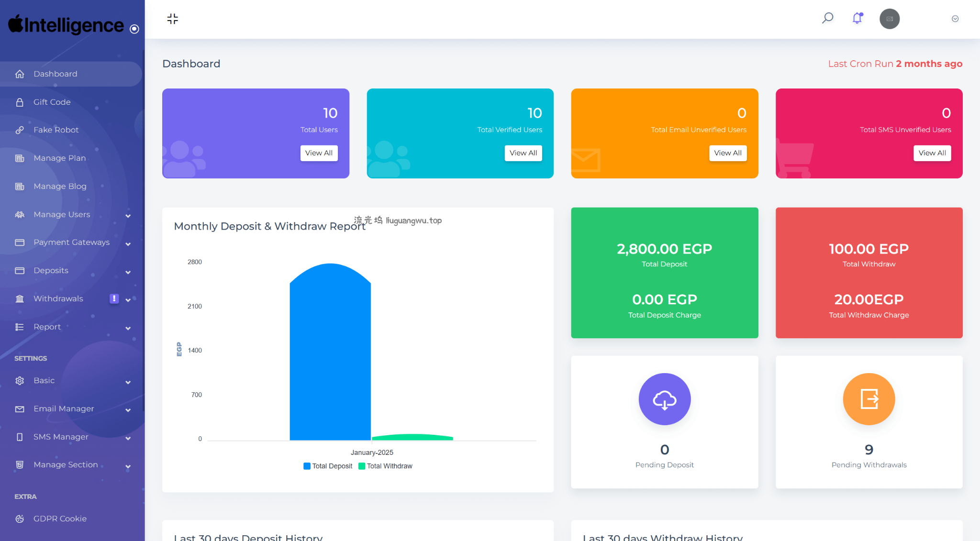Click the green Total Deposit summary card
This screenshot has width=980, height=541.
pos(664,273)
